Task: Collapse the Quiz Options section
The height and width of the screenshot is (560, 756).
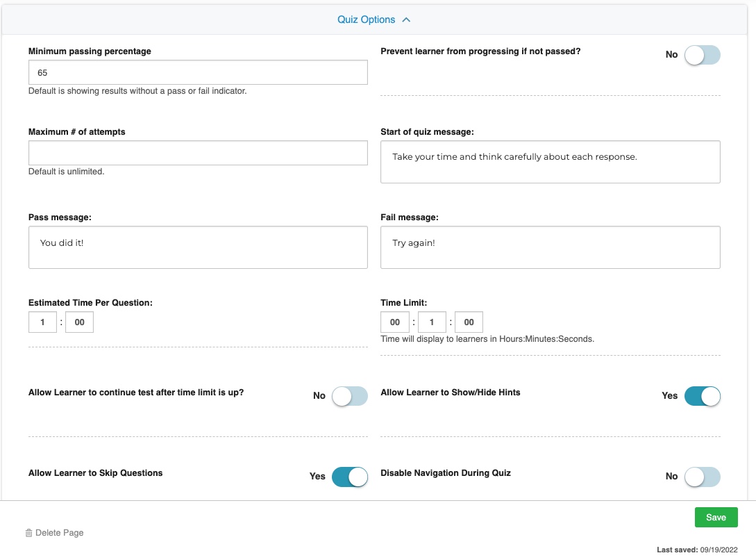Action: tap(406, 19)
